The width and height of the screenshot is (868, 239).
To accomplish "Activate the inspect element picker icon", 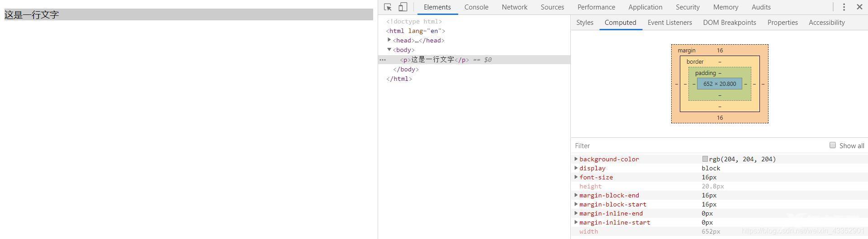I will [x=388, y=7].
